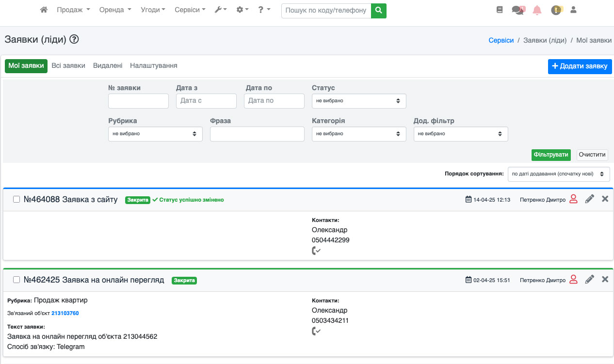
Task: Delete request №462425 with X icon
Action: pos(605,279)
